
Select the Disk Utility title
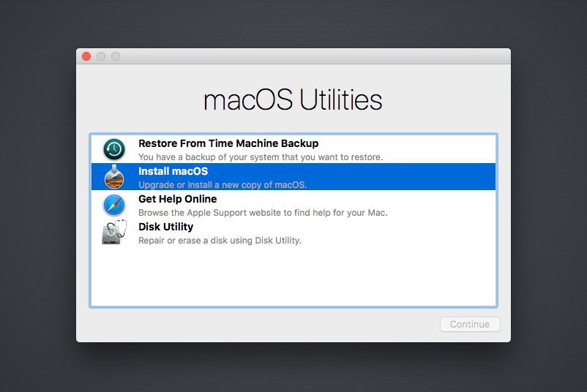coord(166,227)
